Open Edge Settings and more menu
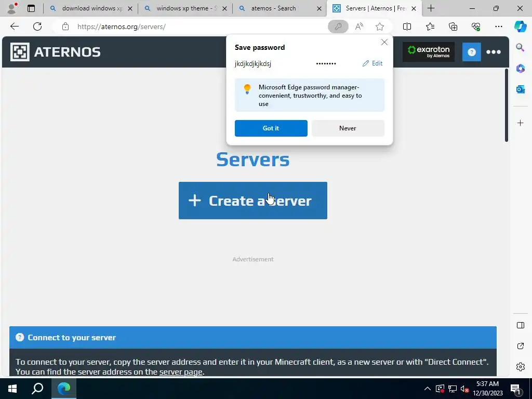This screenshot has height=399, width=532. [498, 26]
